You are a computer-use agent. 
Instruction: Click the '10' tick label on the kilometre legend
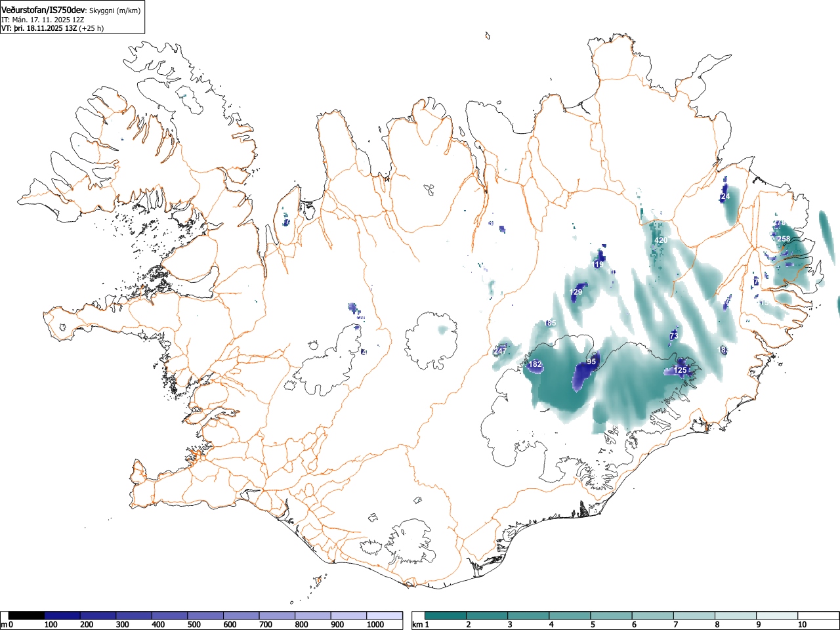[x=802, y=625]
